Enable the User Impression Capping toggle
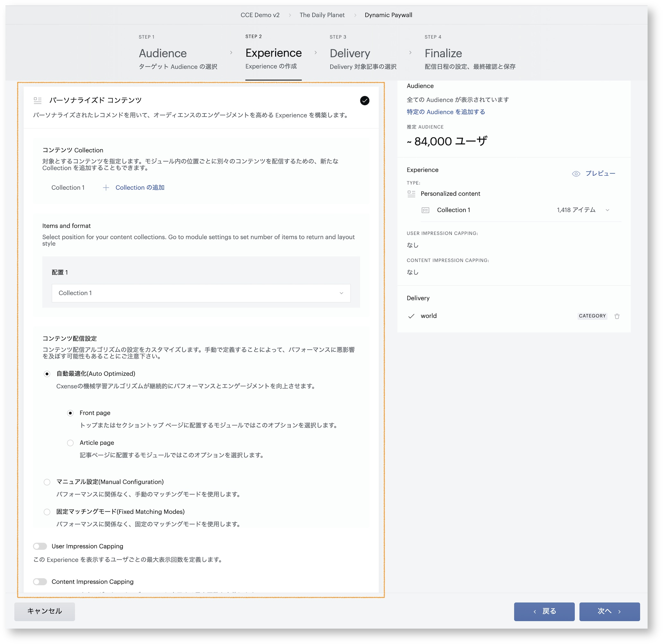Viewport: 663px width, 644px height. (40, 546)
